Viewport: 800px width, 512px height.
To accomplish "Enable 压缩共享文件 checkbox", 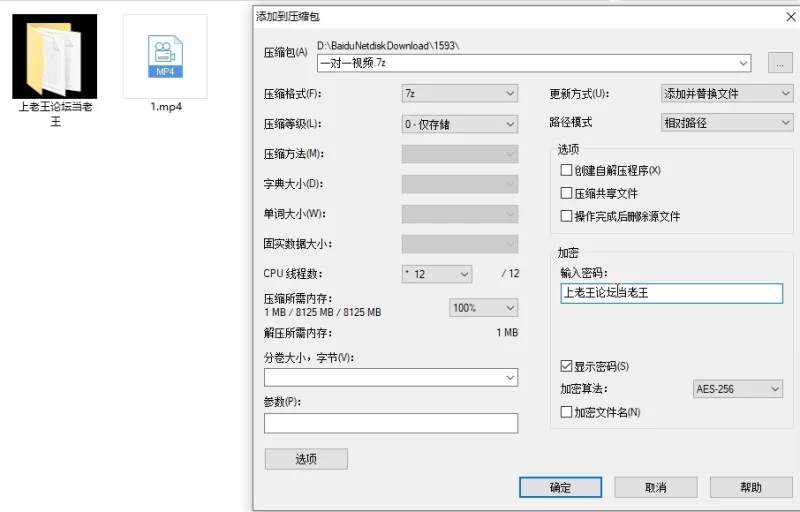I will (566, 193).
